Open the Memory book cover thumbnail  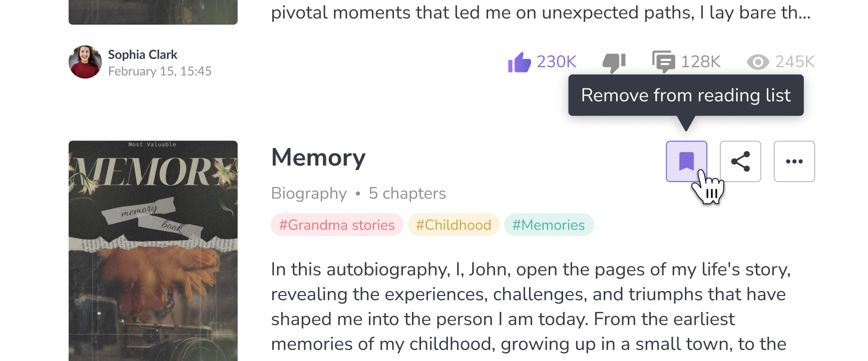pos(153,250)
